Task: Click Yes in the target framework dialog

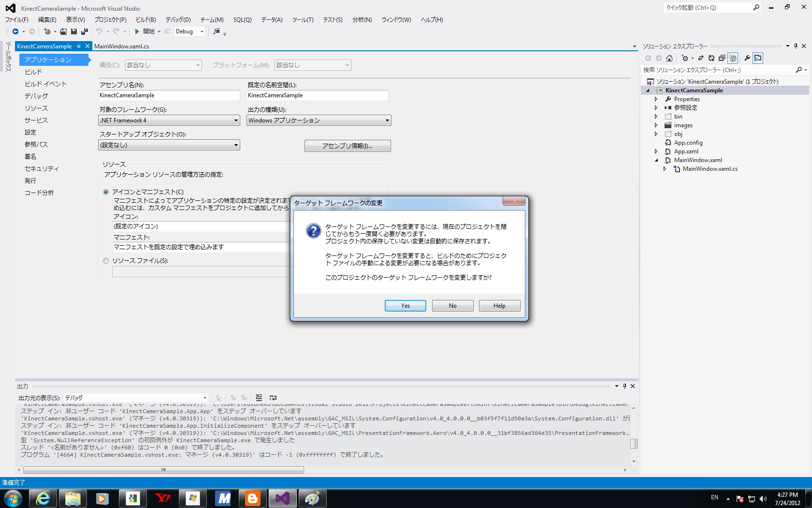Action: tap(405, 306)
